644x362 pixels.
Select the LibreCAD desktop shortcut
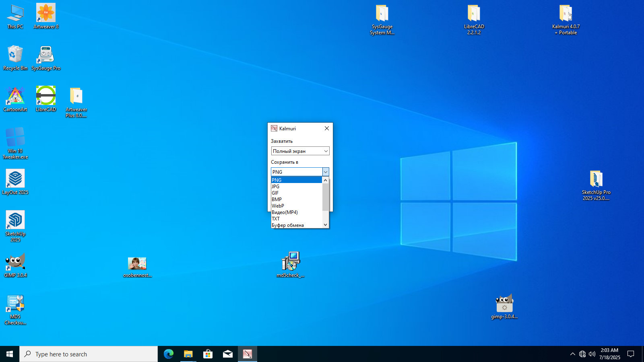coord(46,99)
